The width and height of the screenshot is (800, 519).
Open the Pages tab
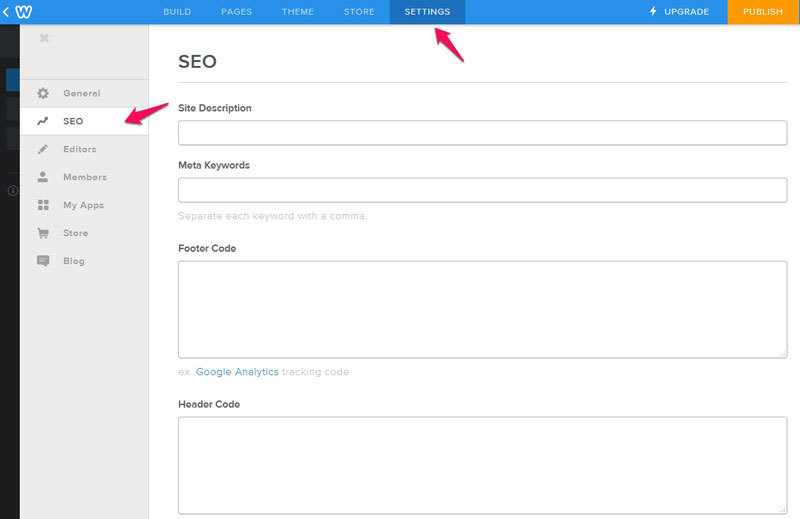point(236,12)
